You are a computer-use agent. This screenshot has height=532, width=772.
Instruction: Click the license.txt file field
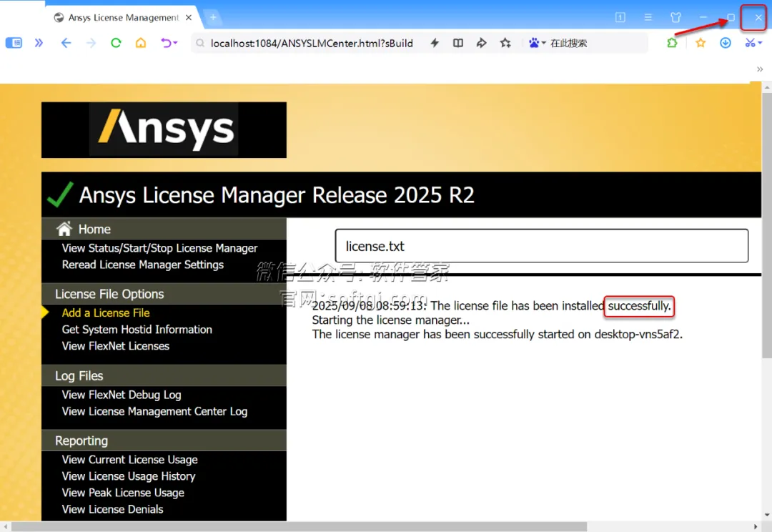tap(542, 246)
